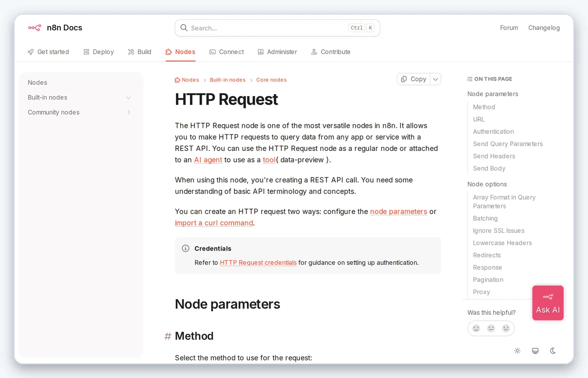Jump to Send Headers outline entry
Screen dimensions: 588x378
(494, 156)
